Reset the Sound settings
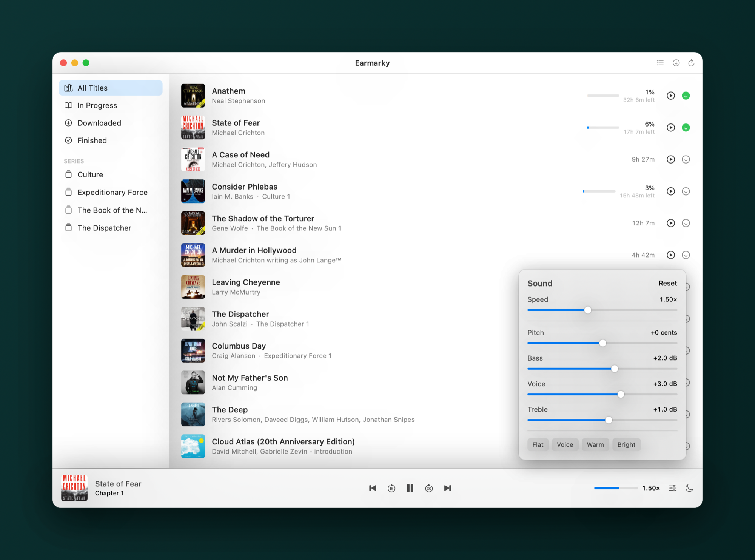 [x=668, y=283]
